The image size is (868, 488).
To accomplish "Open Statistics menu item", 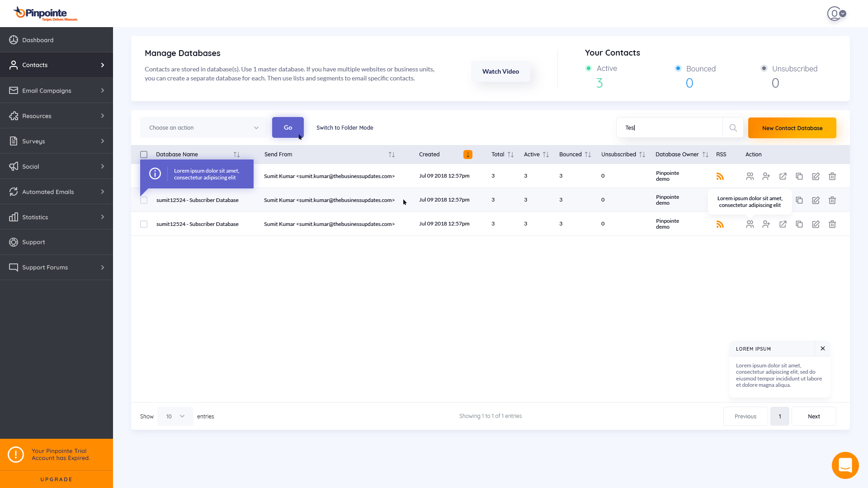I will pyautogui.click(x=57, y=217).
